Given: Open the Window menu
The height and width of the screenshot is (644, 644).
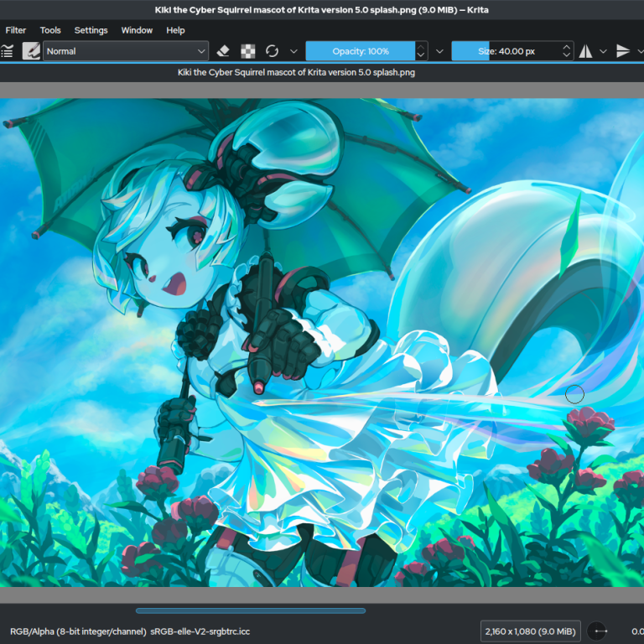Looking at the screenshot, I should point(137,30).
